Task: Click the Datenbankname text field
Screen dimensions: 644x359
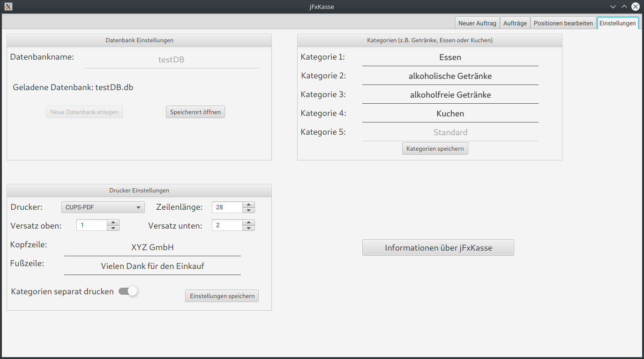Action: tap(171, 60)
